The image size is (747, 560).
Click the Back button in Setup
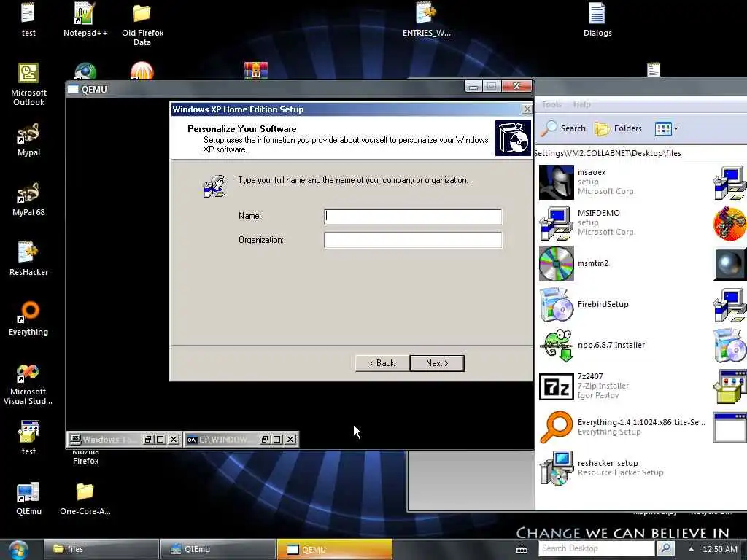tap(382, 363)
